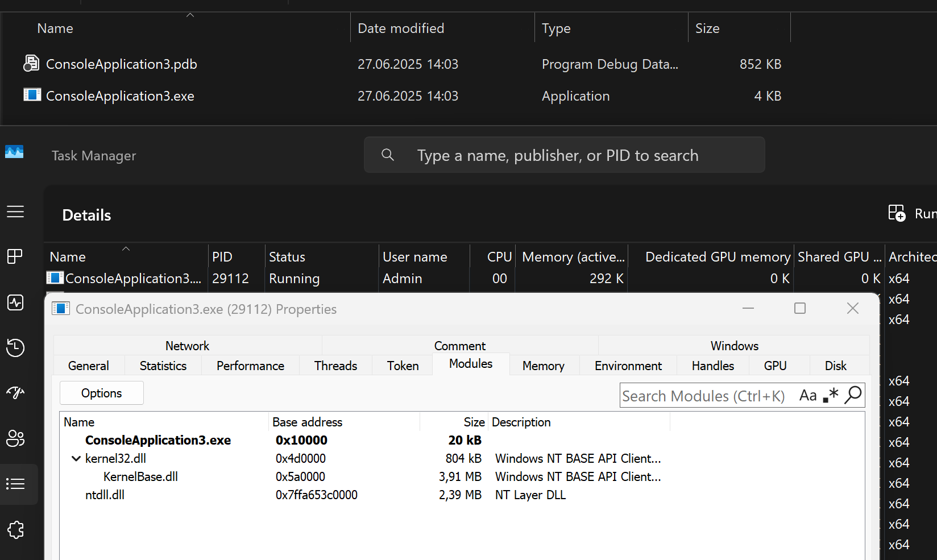Open the Startup apps sidebar icon
Screen dimensions: 937x560
(x=15, y=393)
